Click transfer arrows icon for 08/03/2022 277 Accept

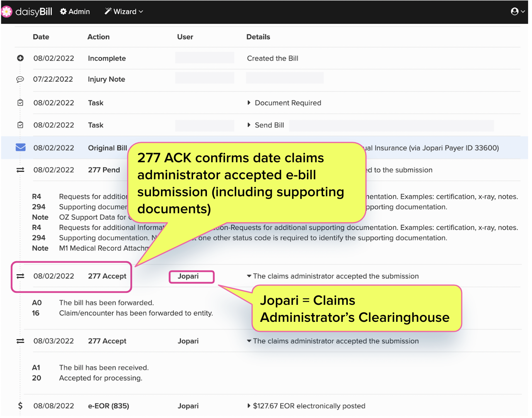click(20, 341)
